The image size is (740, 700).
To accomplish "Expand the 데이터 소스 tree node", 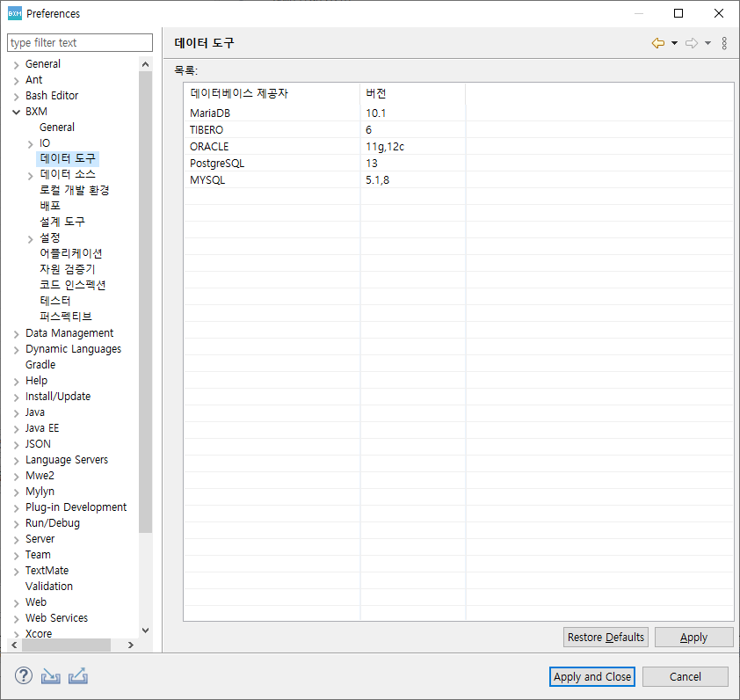I will [31, 175].
